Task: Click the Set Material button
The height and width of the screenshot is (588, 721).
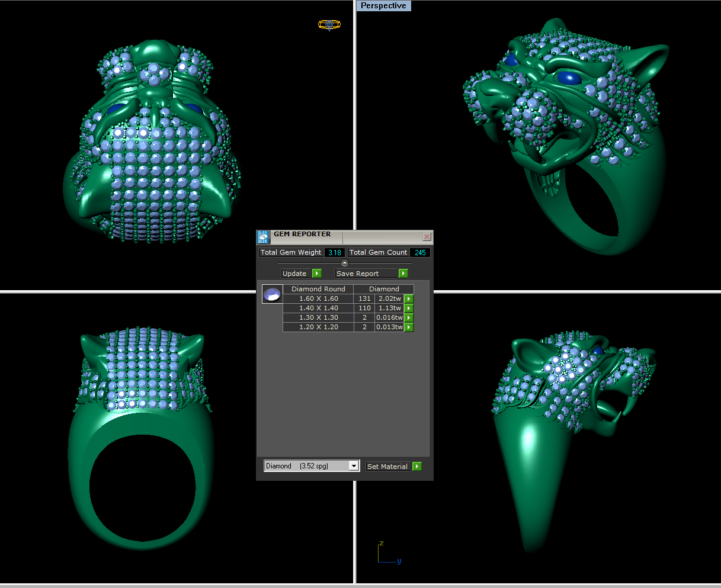Action: click(389, 467)
